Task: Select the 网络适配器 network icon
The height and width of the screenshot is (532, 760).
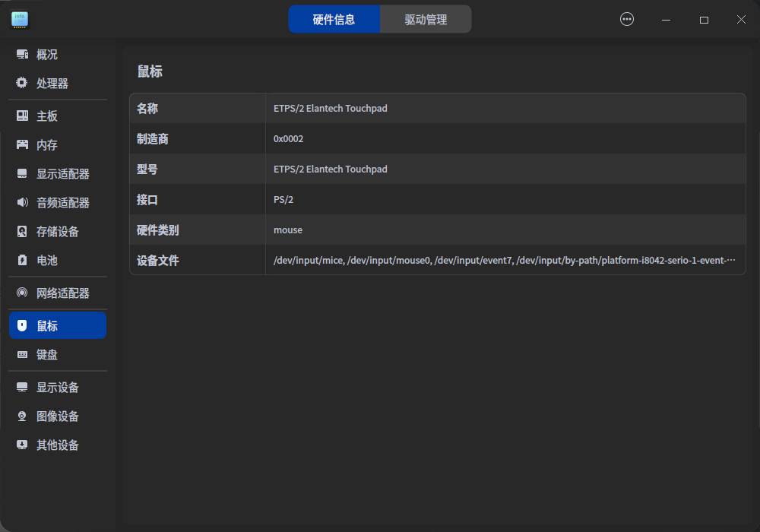Action: (22, 293)
